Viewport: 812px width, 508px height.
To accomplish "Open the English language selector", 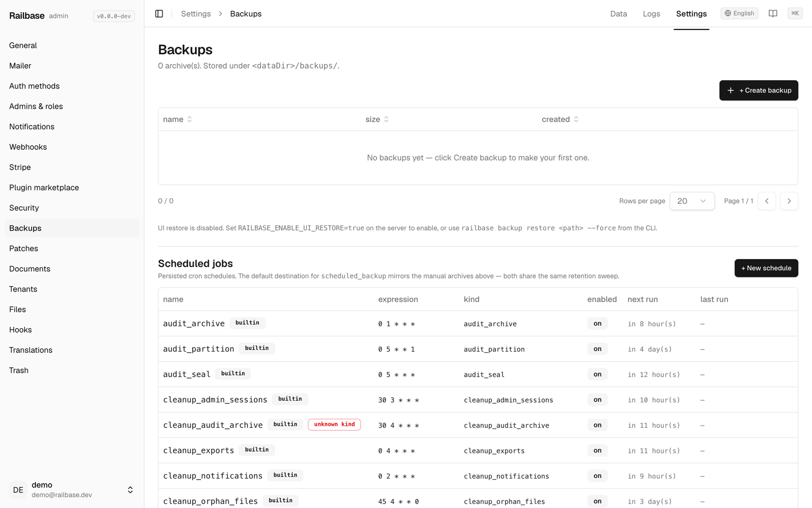I will click(739, 14).
